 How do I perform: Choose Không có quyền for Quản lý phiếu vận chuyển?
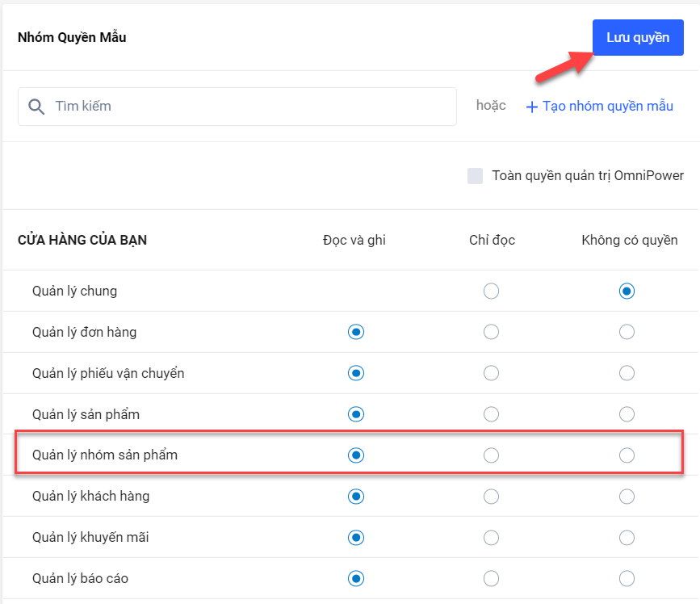click(x=627, y=373)
